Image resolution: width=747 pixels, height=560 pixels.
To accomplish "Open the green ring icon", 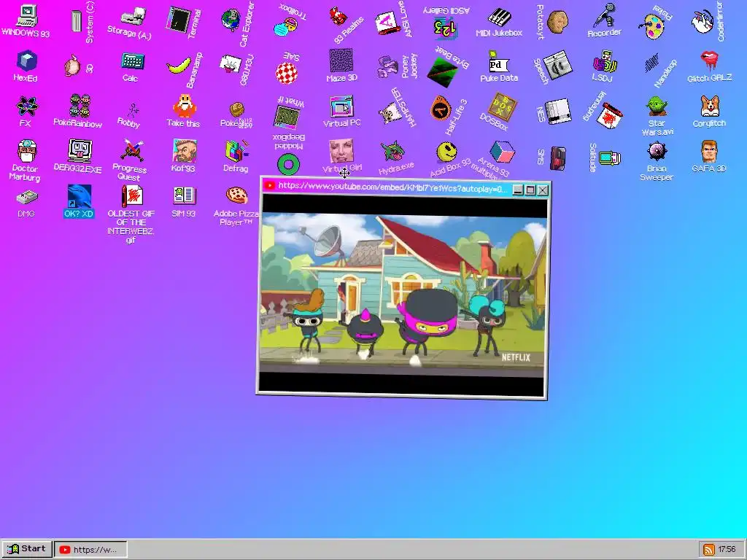I will (x=289, y=165).
